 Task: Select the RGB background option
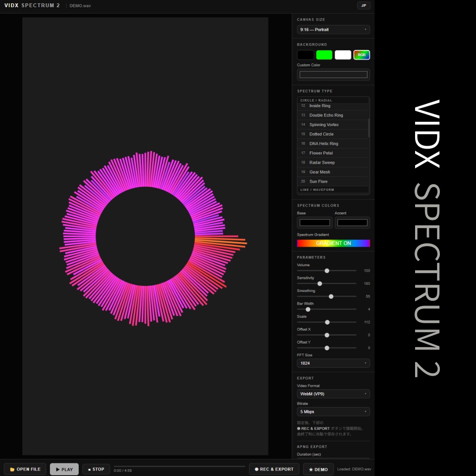pyautogui.click(x=362, y=55)
